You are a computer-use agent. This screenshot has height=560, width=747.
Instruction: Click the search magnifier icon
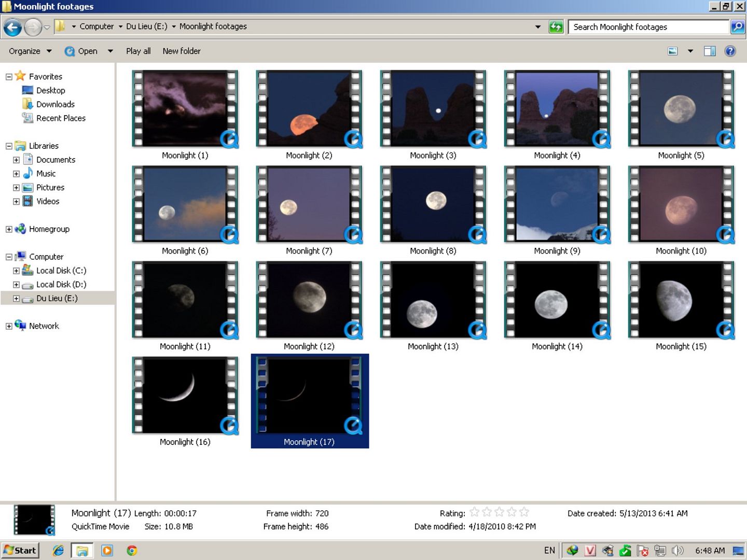pyautogui.click(x=737, y=26)
